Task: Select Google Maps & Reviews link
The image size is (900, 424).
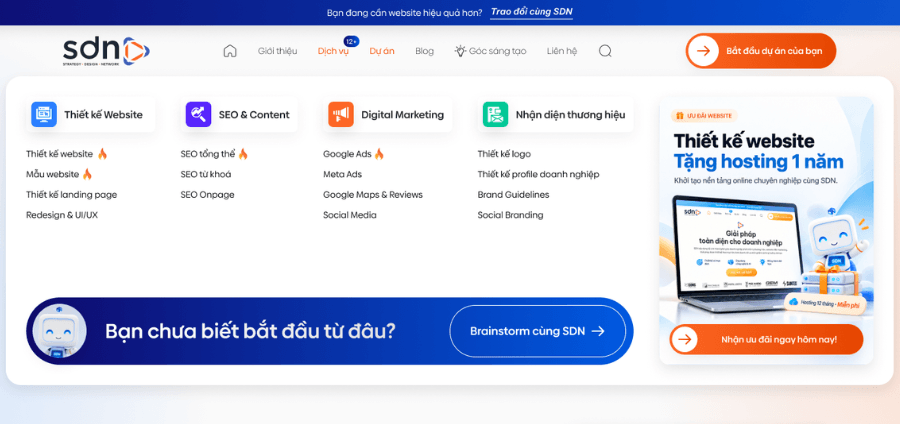Action: click(x=373, y=195)
